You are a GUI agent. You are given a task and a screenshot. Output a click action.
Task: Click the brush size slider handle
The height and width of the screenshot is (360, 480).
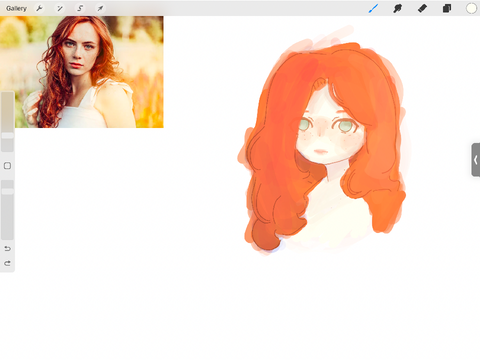point(7,135)
